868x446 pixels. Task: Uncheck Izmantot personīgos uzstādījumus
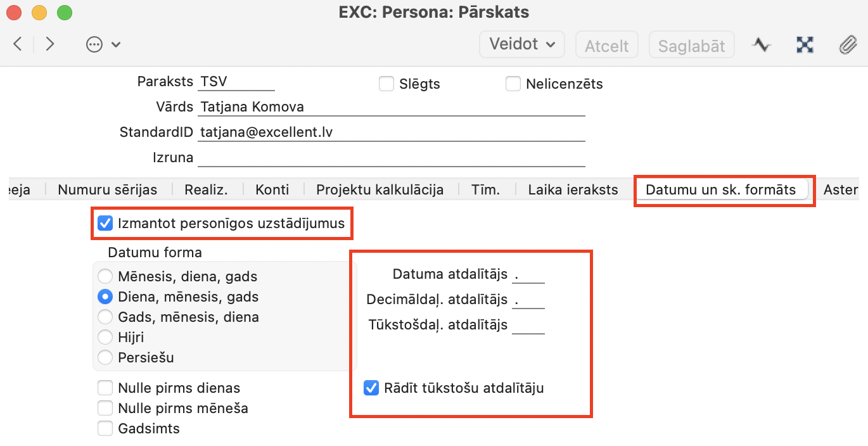(105, 223)
